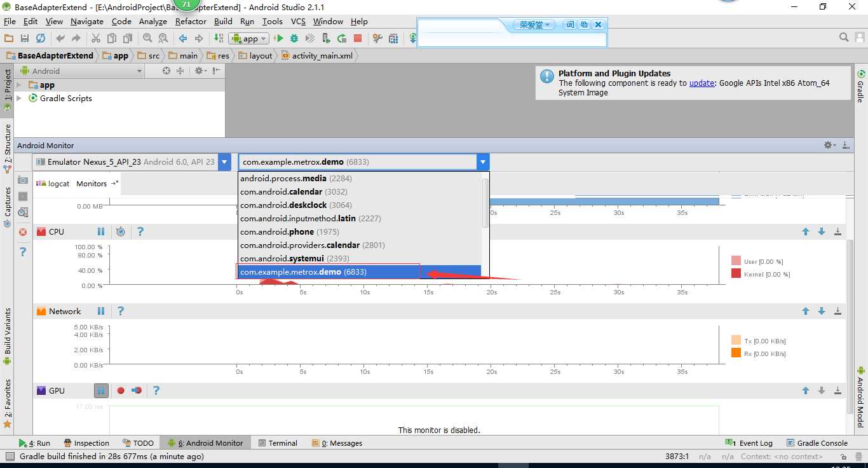Click the Copy icon in the toolbar
868x468 pixels.
112,39
